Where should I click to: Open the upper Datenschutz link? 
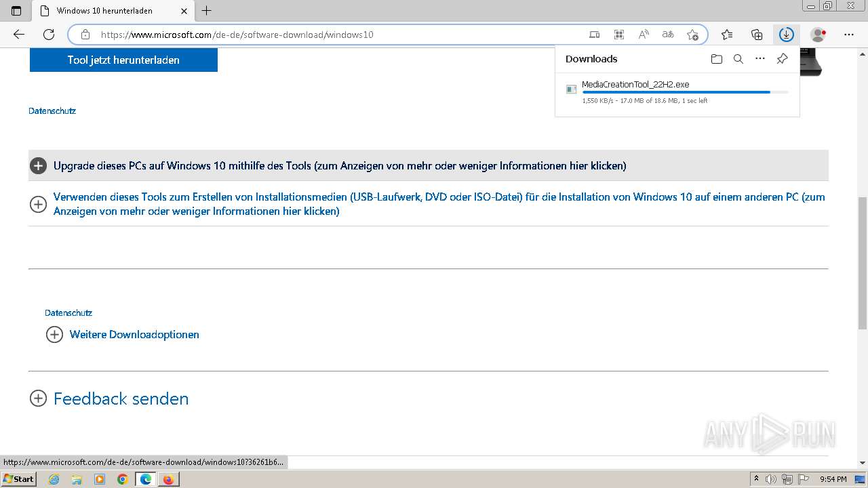[52, 110]
